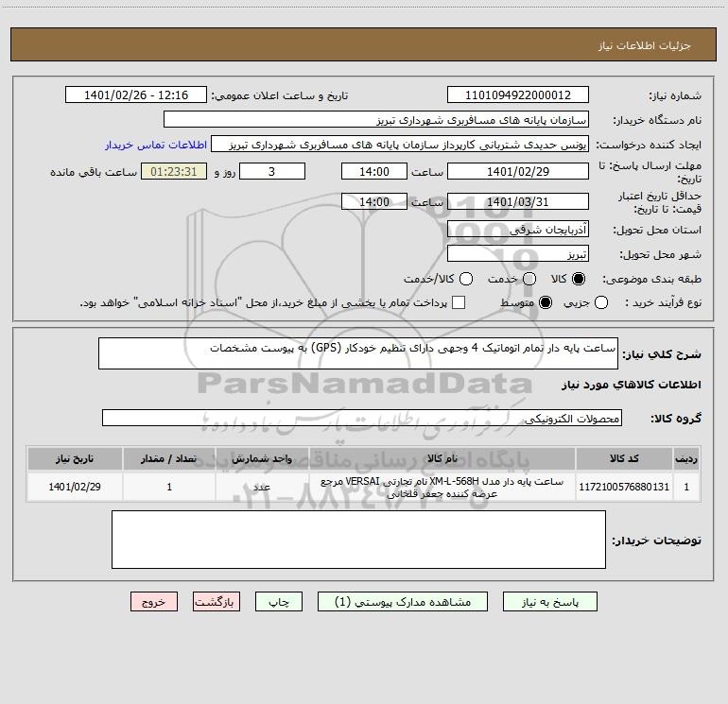This screenshot has height=704, width=728.
Task: Click the countdown timer 01:23:31 field
Action: [174, 171]
